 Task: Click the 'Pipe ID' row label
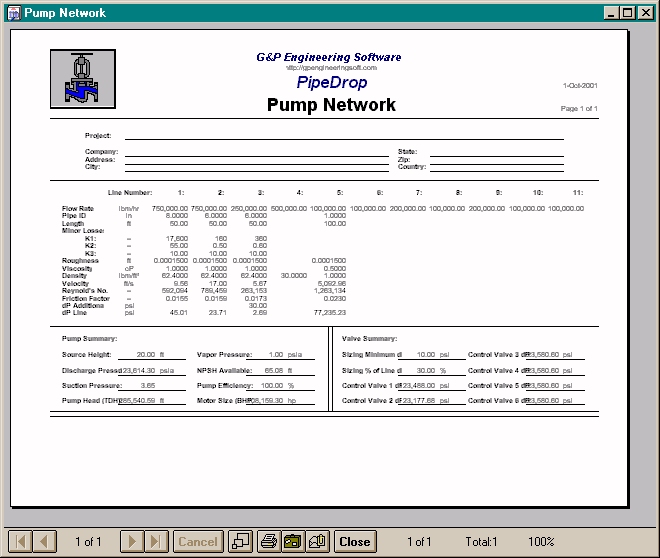[74, 215]
